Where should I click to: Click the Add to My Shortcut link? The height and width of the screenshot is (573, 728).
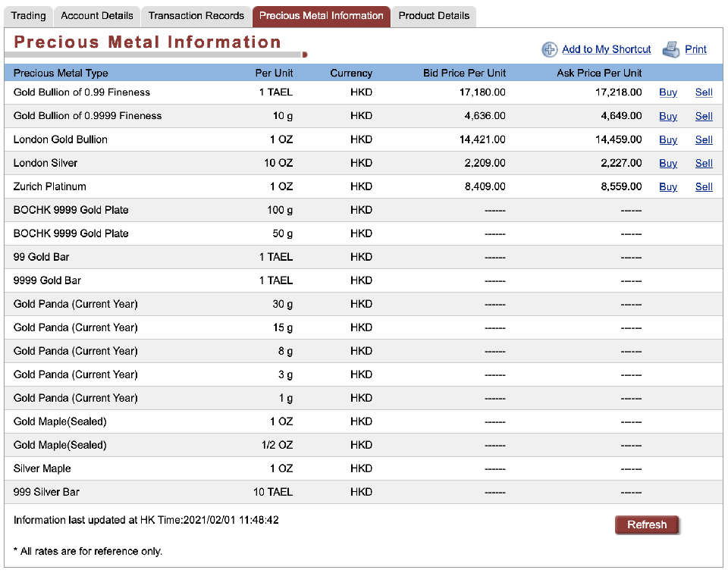pyautogui.click(x=606, y=49)
